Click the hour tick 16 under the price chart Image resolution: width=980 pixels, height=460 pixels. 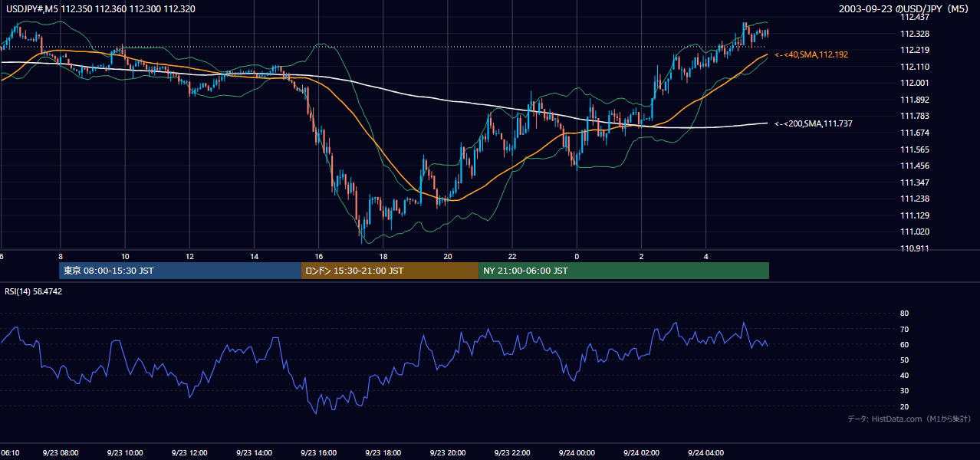319,257
